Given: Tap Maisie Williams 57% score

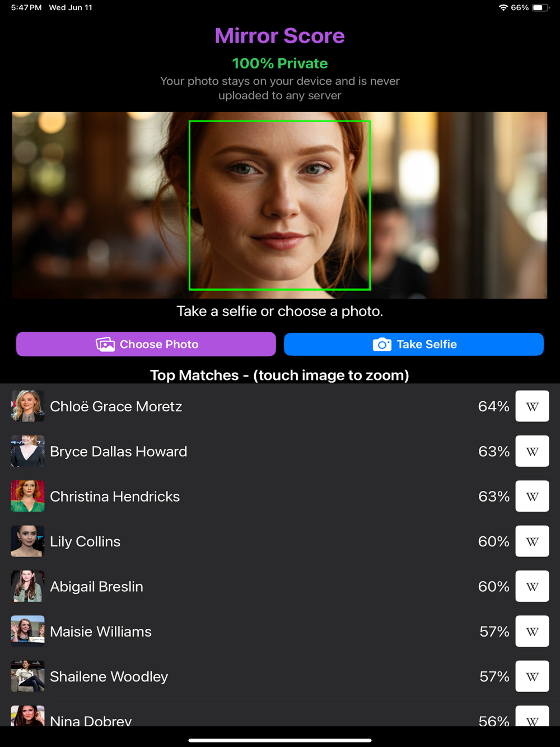Looking at the screenshot, I should [494, 632].
